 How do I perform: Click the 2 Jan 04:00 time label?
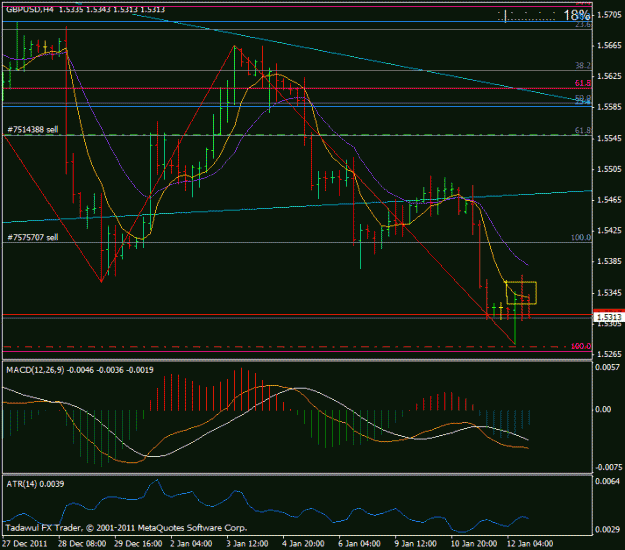click(191, 544)
